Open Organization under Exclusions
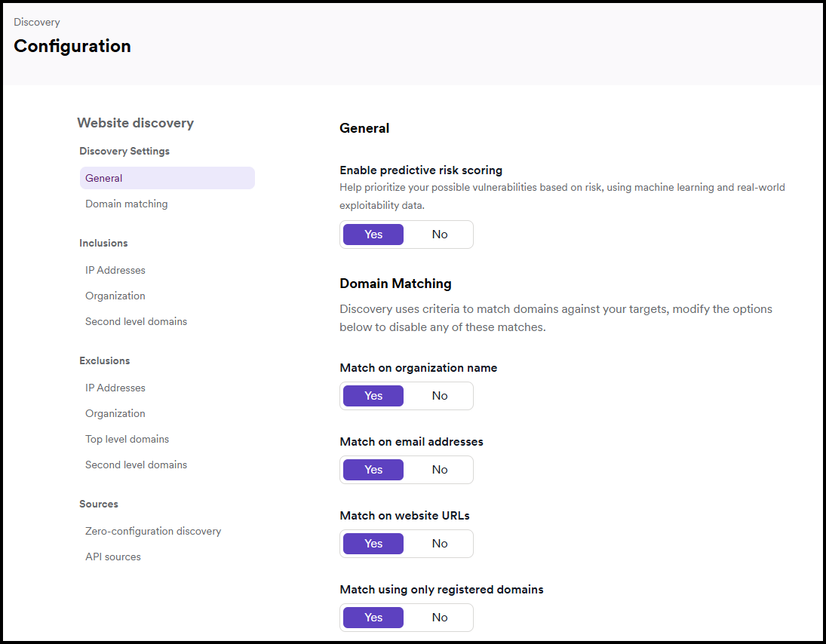This screenshot has width=826, height=644. pyautogui.click(x=115, y=413)
